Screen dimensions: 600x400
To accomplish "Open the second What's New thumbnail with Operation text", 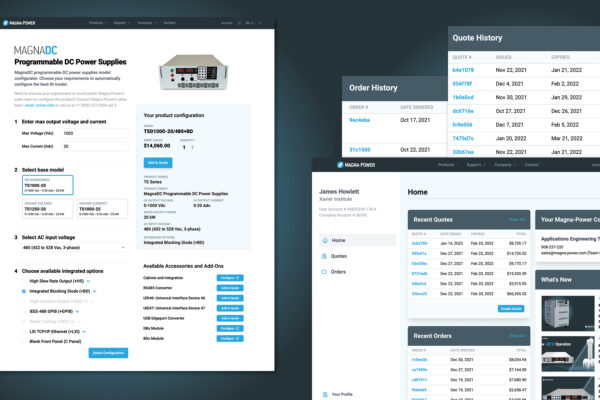I will (568, 354).
